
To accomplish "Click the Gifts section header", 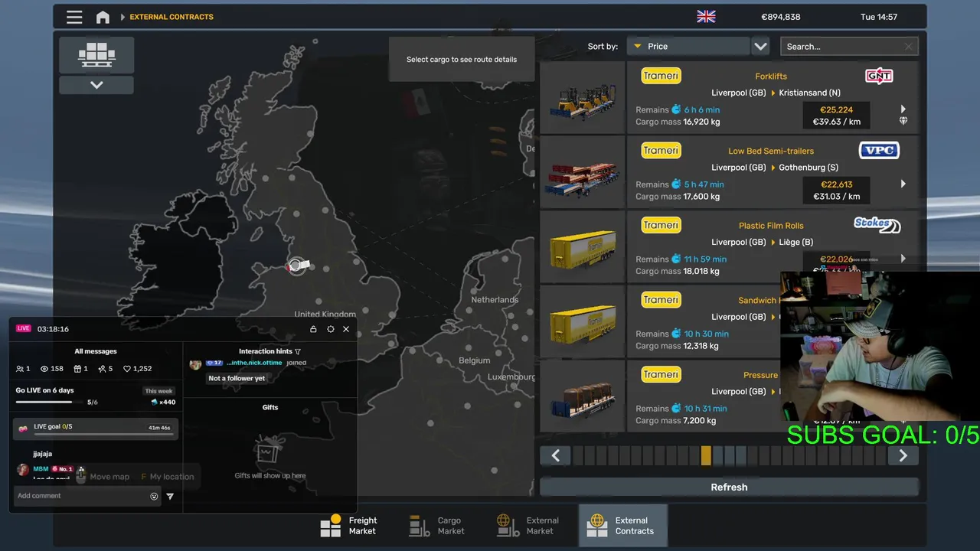I will [270, 407].
